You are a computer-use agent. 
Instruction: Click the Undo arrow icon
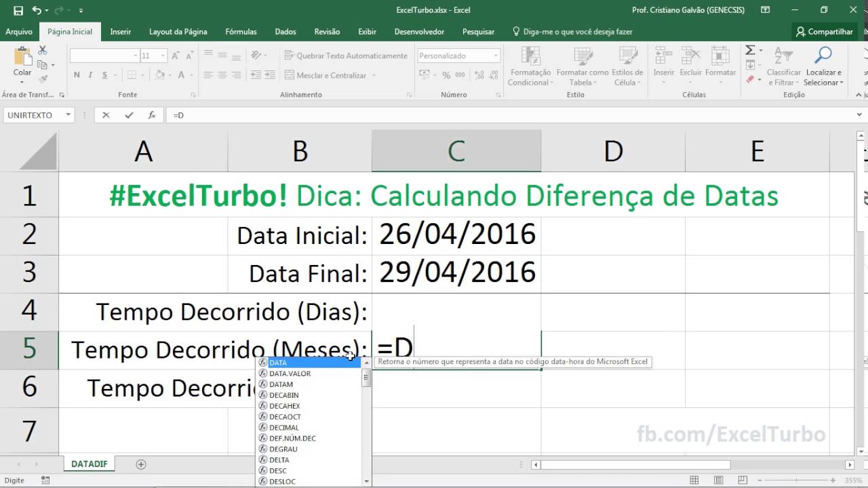37,10
